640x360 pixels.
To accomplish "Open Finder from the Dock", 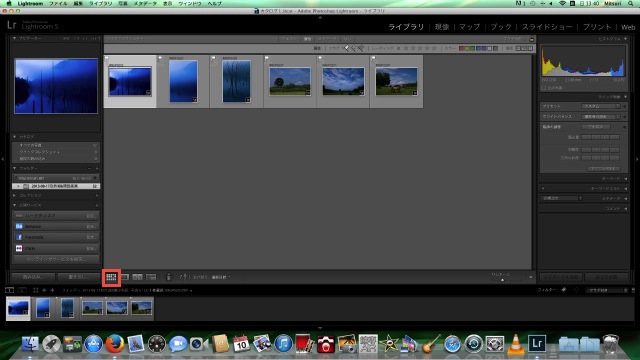I will click(x=30, y=344).
